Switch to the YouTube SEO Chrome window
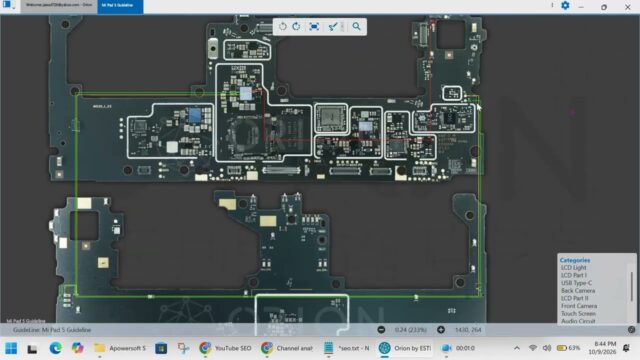 [225, 348]
